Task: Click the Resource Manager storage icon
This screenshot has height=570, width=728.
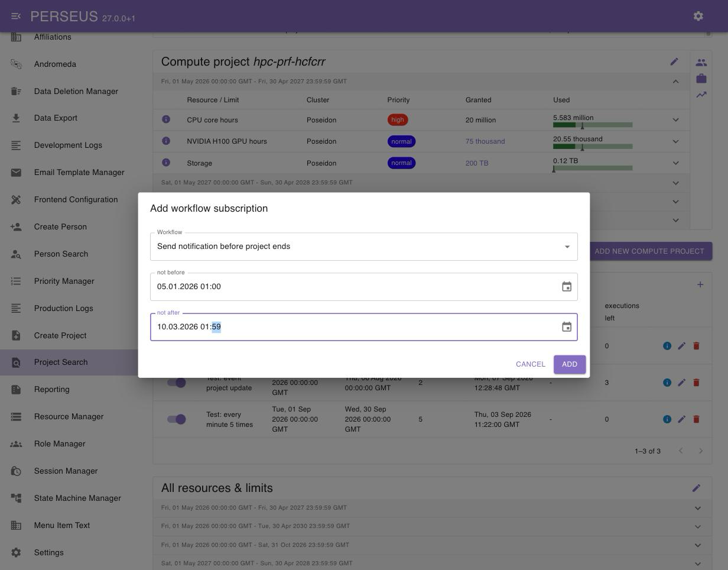Action: [16, 417]
